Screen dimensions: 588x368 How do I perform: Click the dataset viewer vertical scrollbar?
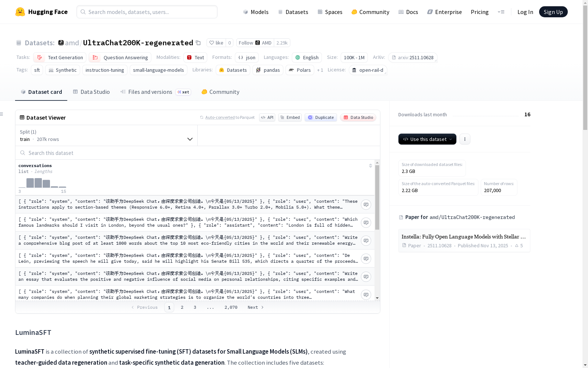(377, 198)
